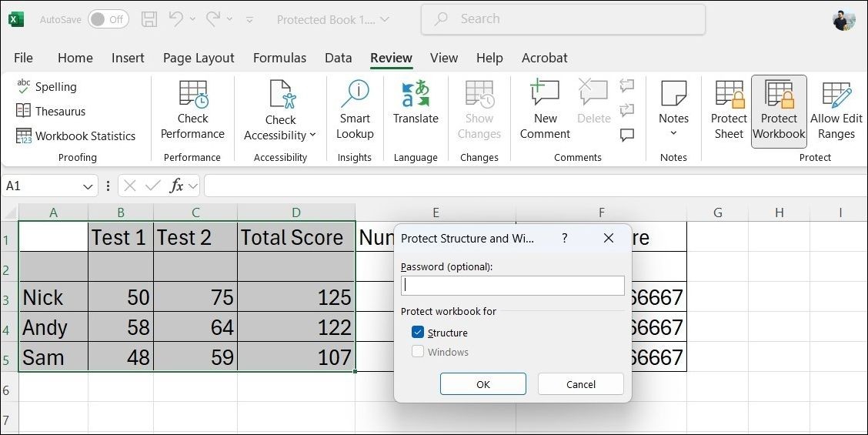Click Check Performance
Screen dimensions: 868x435
pos(192,110)
